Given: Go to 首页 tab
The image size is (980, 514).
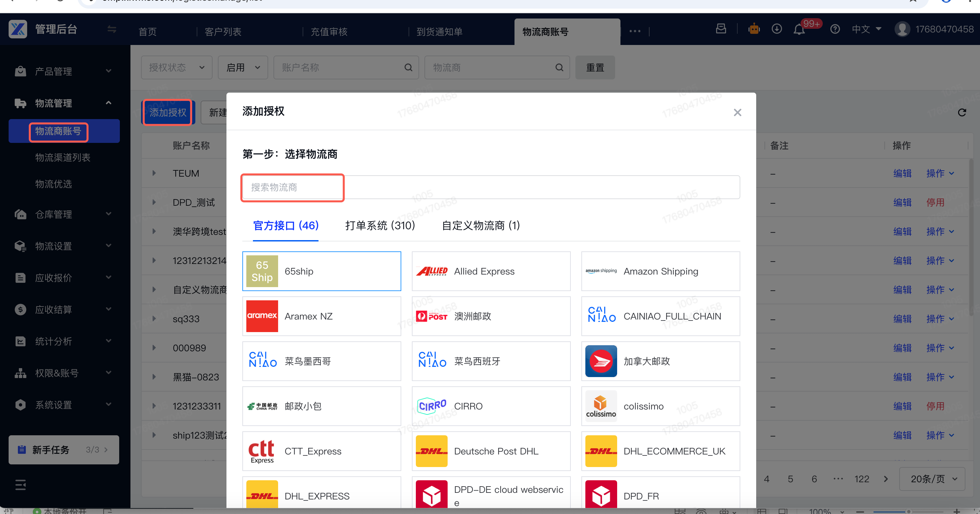Looking at the screenshot, I should pos(148,31).
